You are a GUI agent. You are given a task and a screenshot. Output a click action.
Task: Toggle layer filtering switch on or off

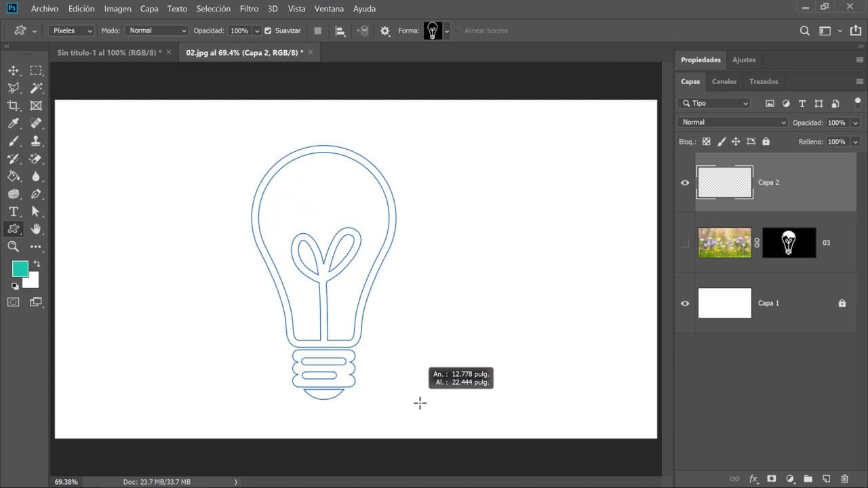[x=857, y=103]
